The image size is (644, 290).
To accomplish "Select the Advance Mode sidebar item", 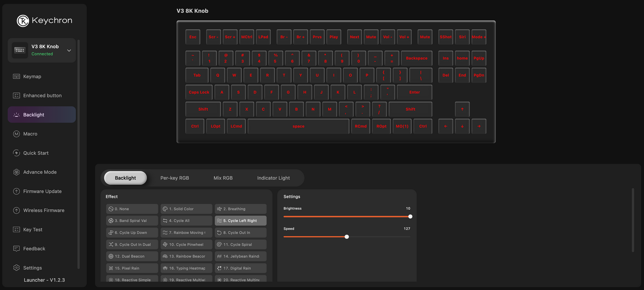I will [x=39, y=172].
